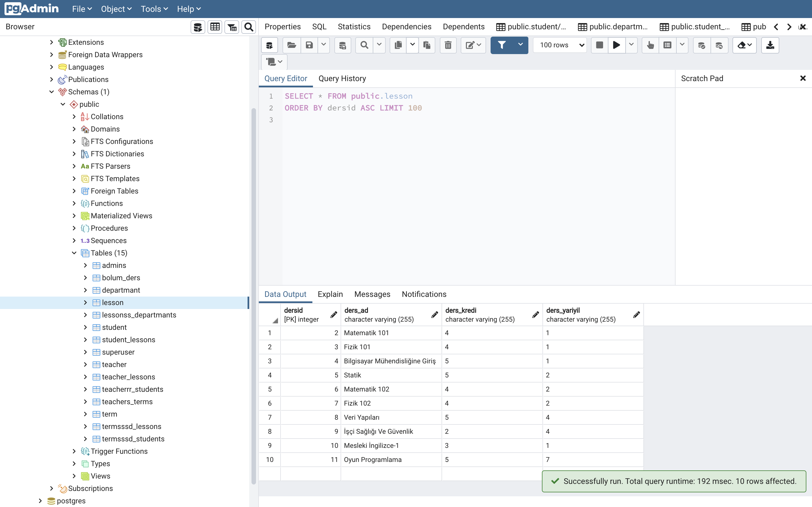812x507 pixels.
Task: Download query results as CSV
Action: coord(770,45)
